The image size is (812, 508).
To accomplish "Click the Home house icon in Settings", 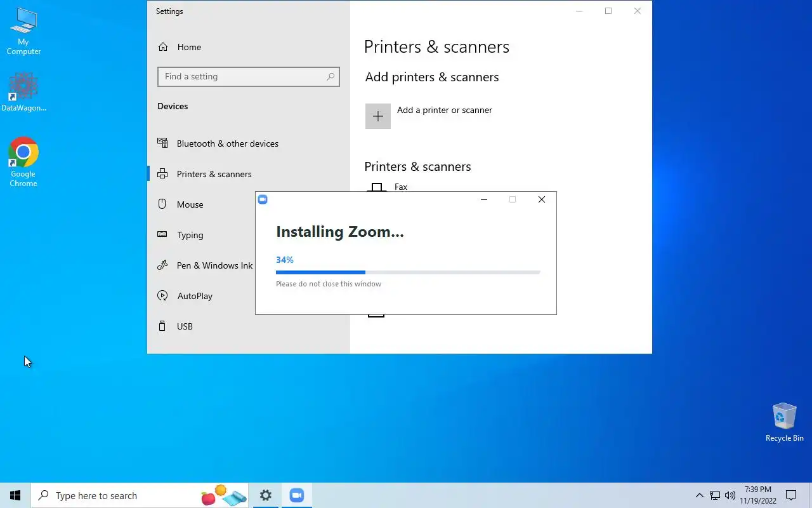I will pos(163,47).
